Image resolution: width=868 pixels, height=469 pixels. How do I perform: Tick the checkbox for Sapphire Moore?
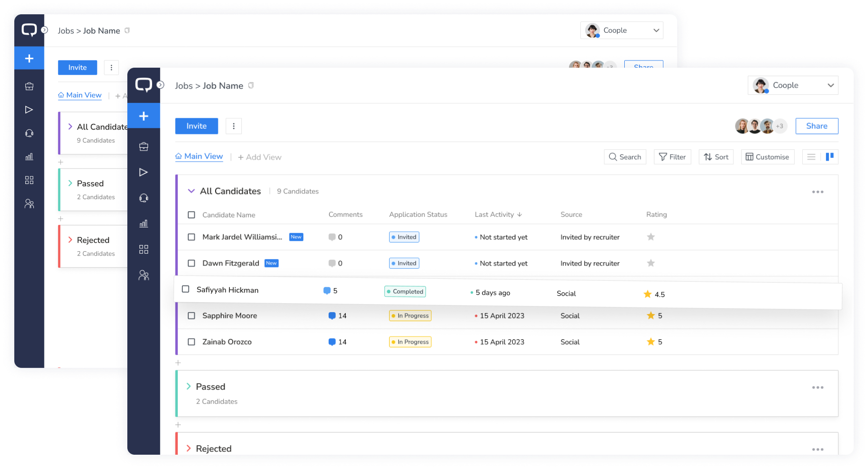(191, 316)
